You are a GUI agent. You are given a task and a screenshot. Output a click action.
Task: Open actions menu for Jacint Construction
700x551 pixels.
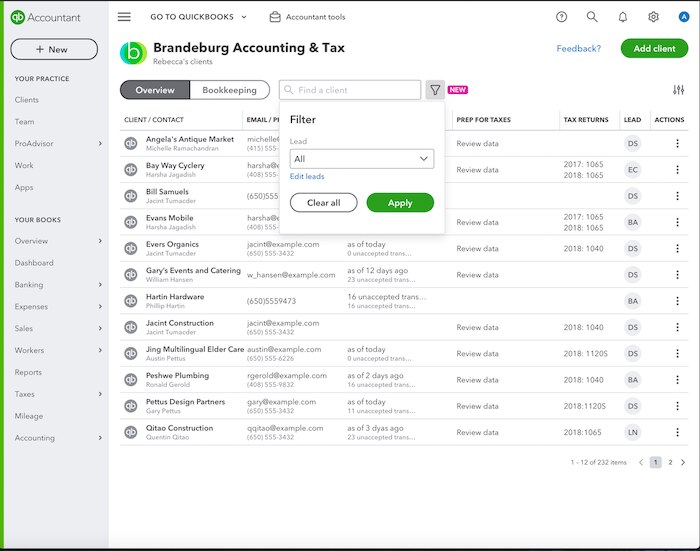click(677, 327)
